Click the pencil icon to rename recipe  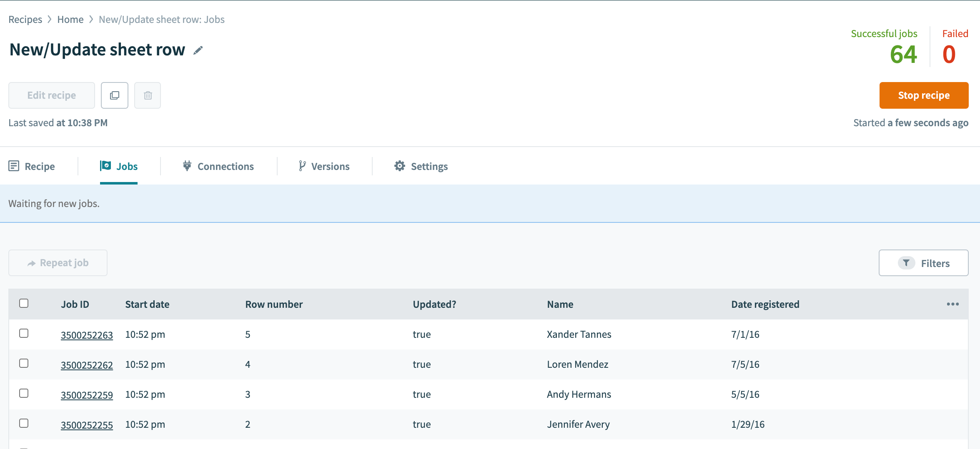(x=198, y=50)
